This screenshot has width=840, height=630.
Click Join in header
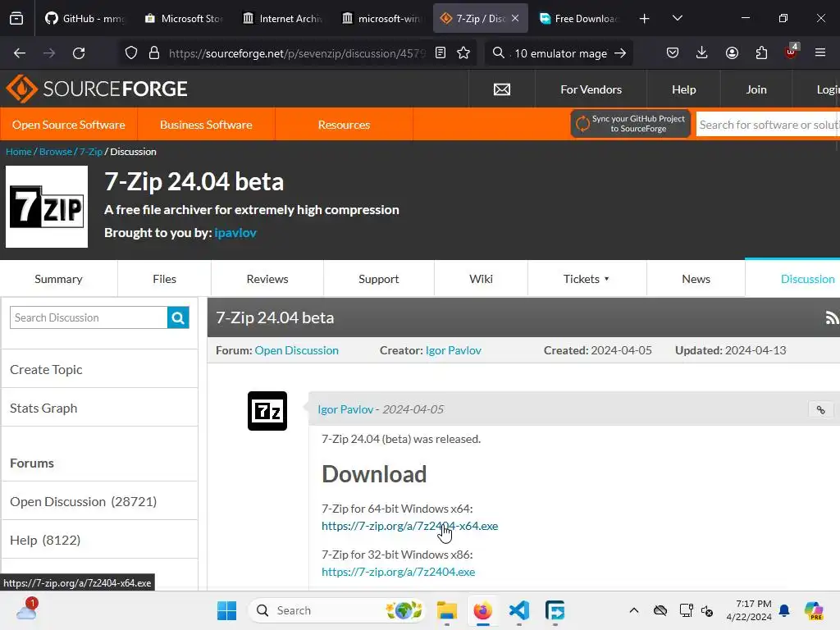click(x=756, y=89)
